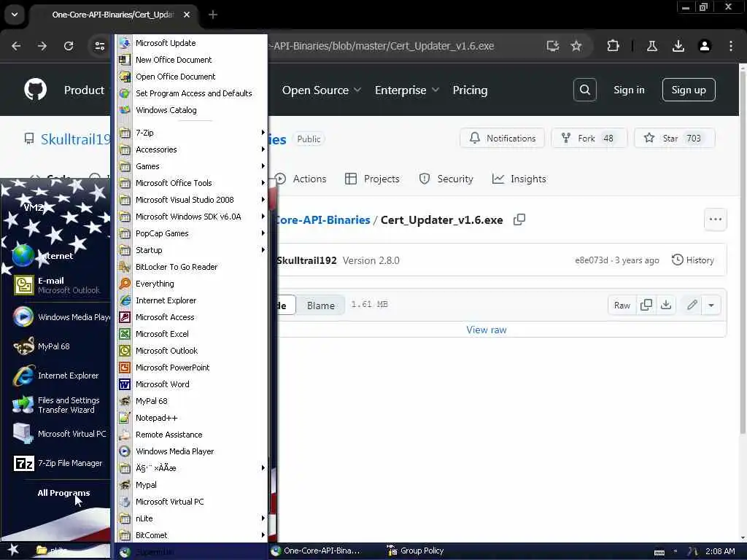Expand the Games submenu arrow

(263, 166)
